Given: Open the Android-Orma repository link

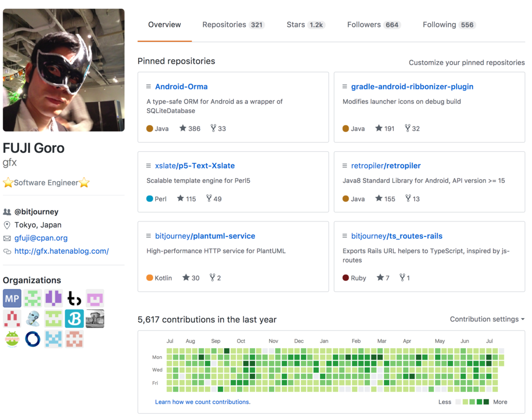Looking at the screenshot, I should pos(181,87).
